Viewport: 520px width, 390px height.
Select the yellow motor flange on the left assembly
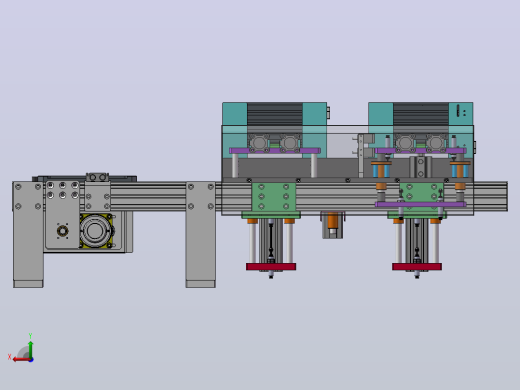(x=96, y=231)
